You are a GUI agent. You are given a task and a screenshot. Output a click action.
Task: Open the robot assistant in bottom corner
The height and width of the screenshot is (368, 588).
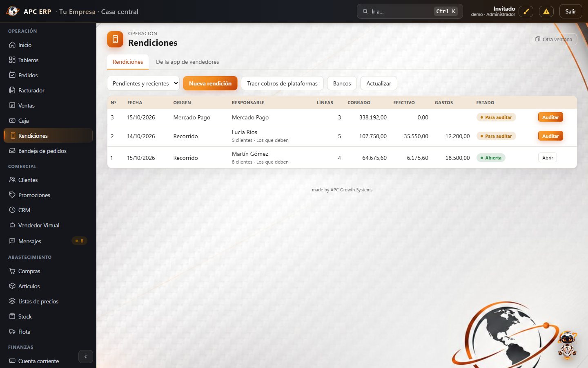pos(568,344)
